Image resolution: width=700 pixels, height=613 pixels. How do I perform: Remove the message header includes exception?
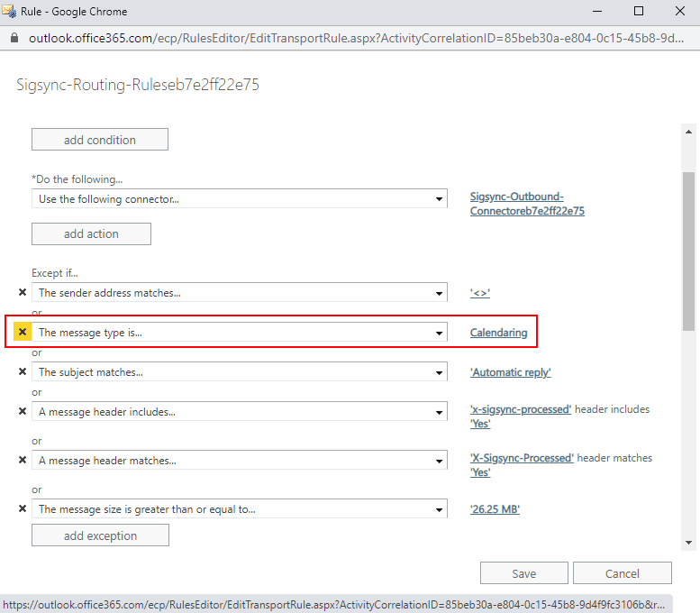(x=23, y=411)
